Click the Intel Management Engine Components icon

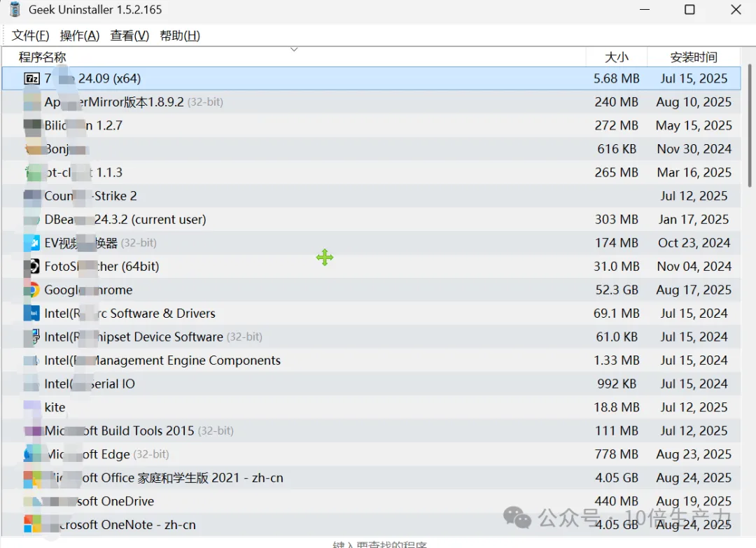click(x=31, y=360)
